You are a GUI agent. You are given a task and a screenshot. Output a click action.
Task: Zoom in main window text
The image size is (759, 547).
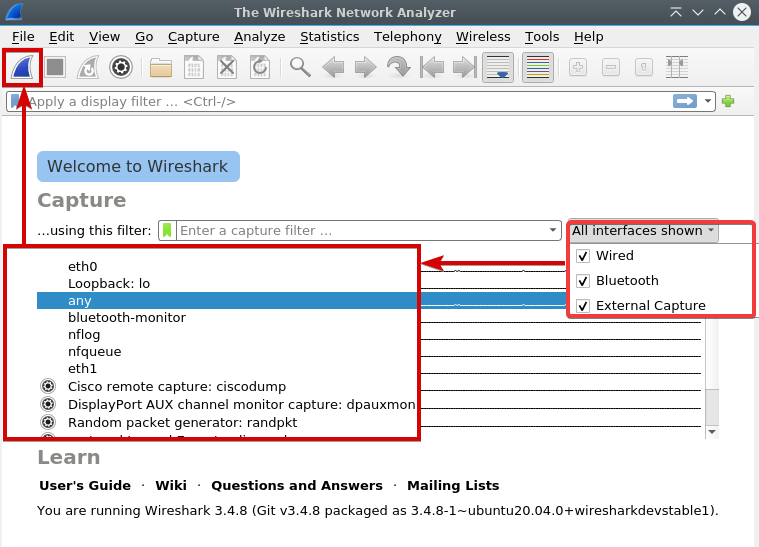pyautogui.click(x=578, y=67)
